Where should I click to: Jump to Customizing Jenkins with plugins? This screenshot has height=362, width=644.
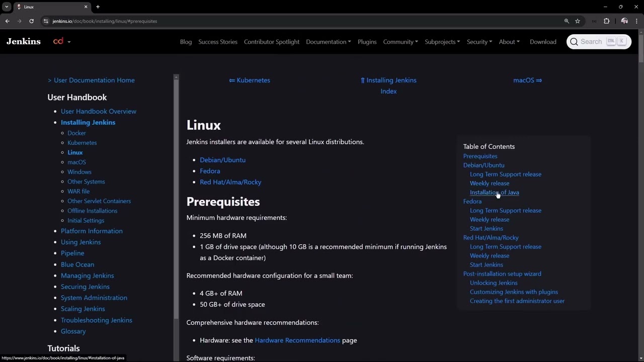tap(514, 292)
